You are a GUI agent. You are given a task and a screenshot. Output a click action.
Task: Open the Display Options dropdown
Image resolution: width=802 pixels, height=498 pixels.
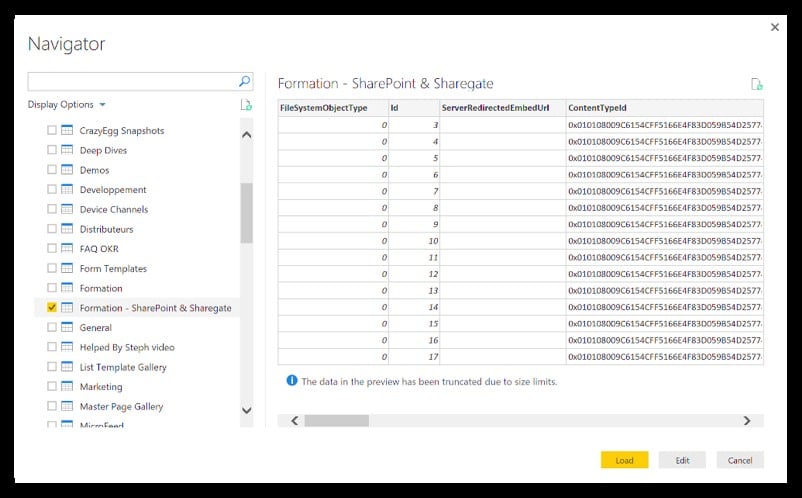point(67,105)
